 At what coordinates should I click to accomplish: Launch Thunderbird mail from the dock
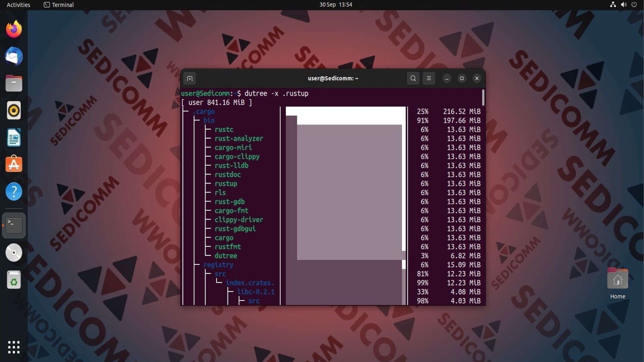click(x=14, y=56)
